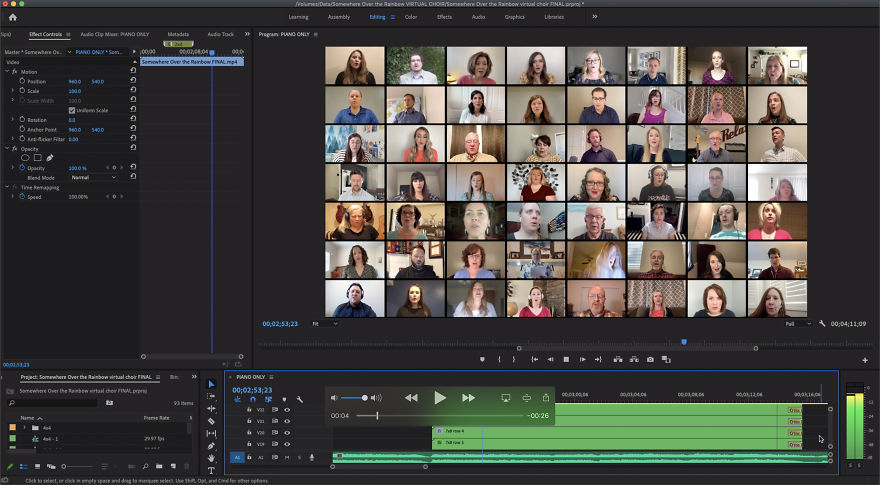Select the Track Select Forward tool
Viewport: 880px width, 485px height.
pyautogui.click(x=211, y=396)
